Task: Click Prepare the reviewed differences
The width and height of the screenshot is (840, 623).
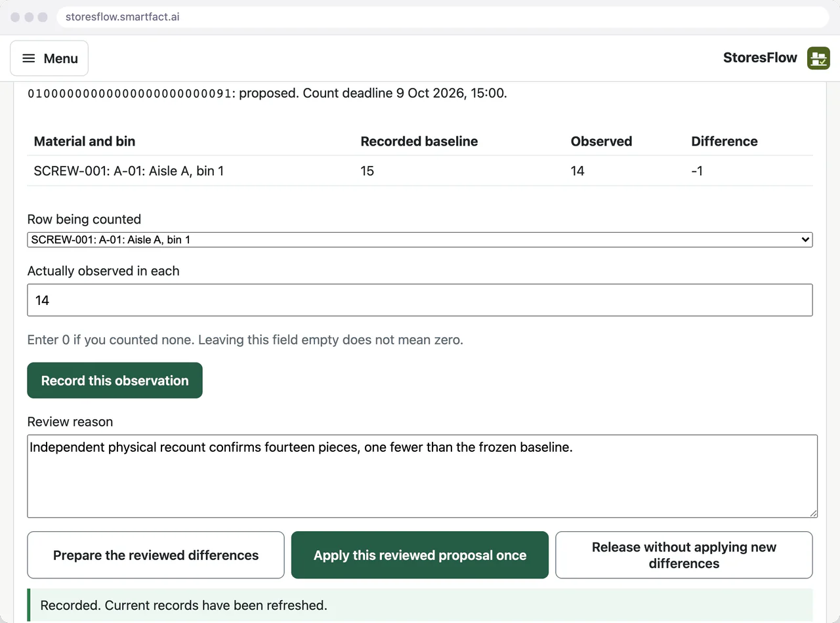Action: 156,555
